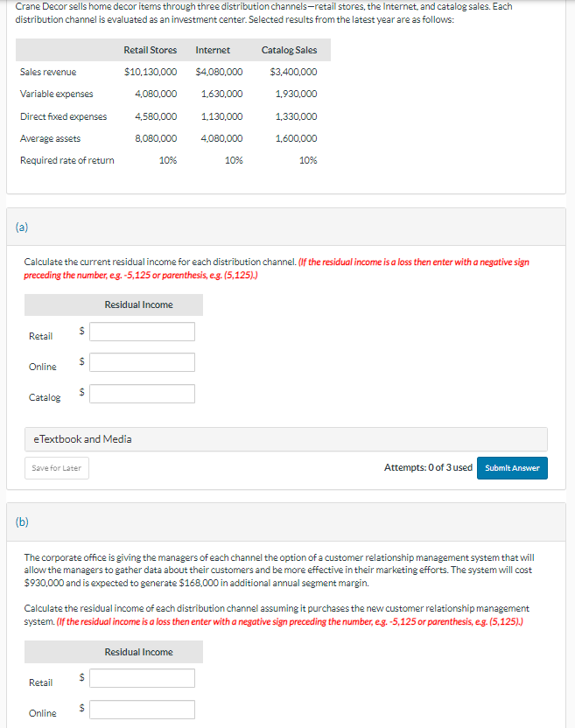The image size is (575, 728).
Task: Open the eTextbook and Media section
Action: pos(286,439)
